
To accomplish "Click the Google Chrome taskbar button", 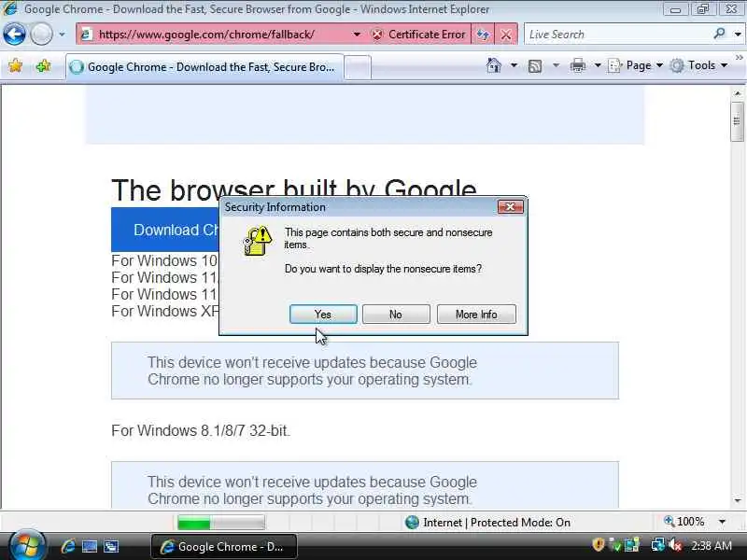I will pos(224,547).
